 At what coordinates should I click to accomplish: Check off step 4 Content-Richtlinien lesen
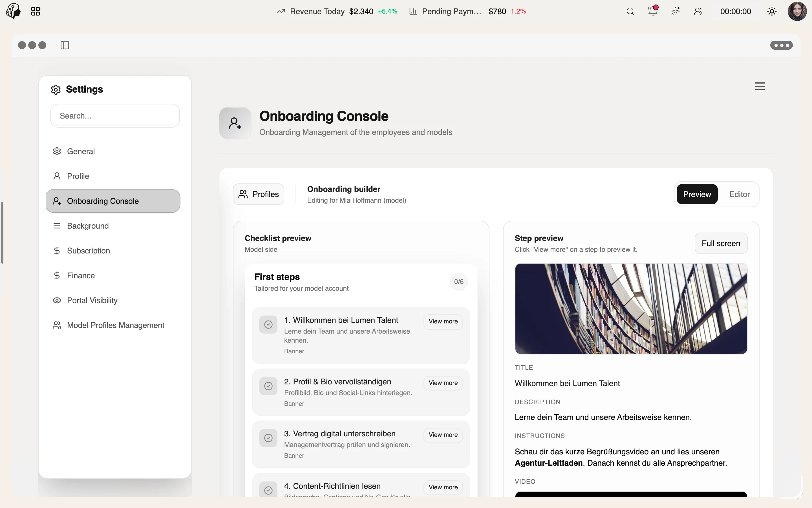[x=268, y=490]
